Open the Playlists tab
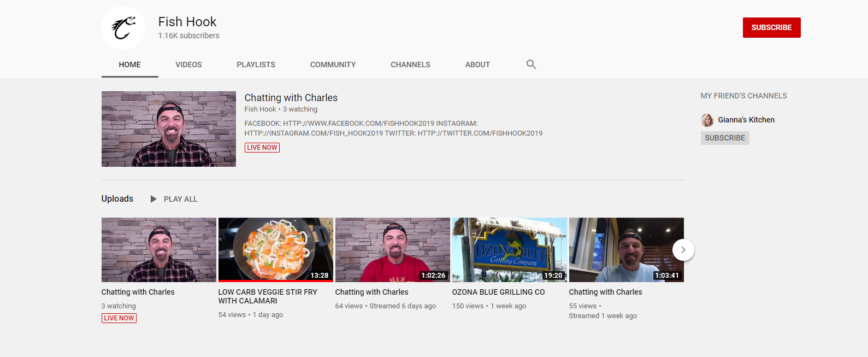The image size is (868, 357). 256,65
